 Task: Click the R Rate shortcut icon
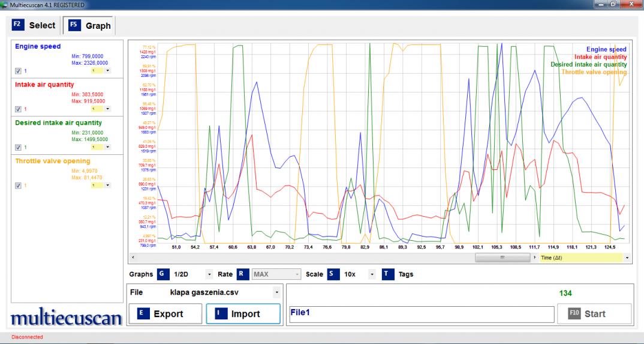pos(243,274)
